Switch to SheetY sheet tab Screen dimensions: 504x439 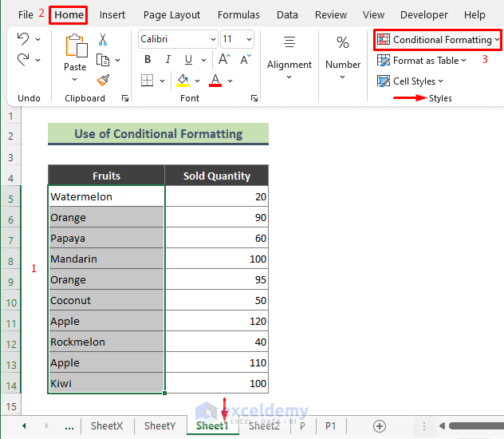pos(159,426)
